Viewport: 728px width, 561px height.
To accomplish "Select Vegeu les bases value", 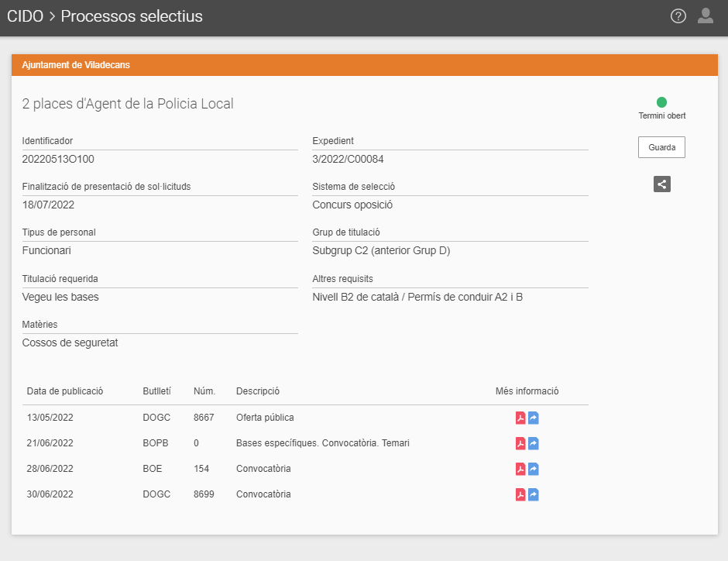I will coord(60,298).
